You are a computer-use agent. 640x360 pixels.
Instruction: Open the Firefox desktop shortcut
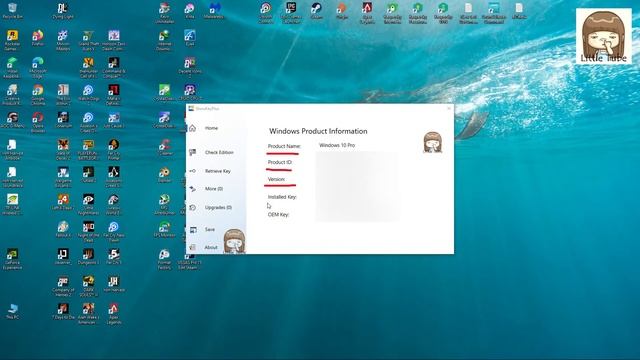pyautogui.click(x=38, y=38)
